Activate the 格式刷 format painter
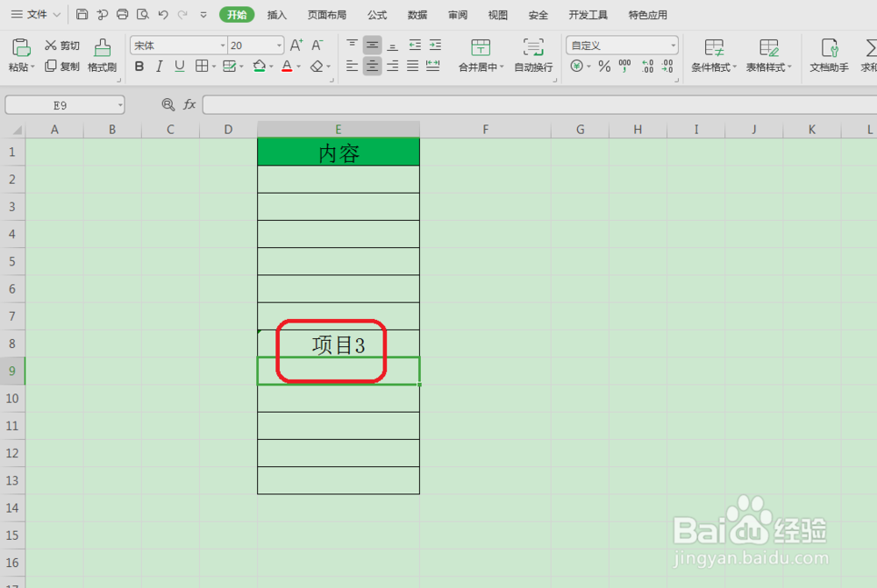 (x=102, y=55)
